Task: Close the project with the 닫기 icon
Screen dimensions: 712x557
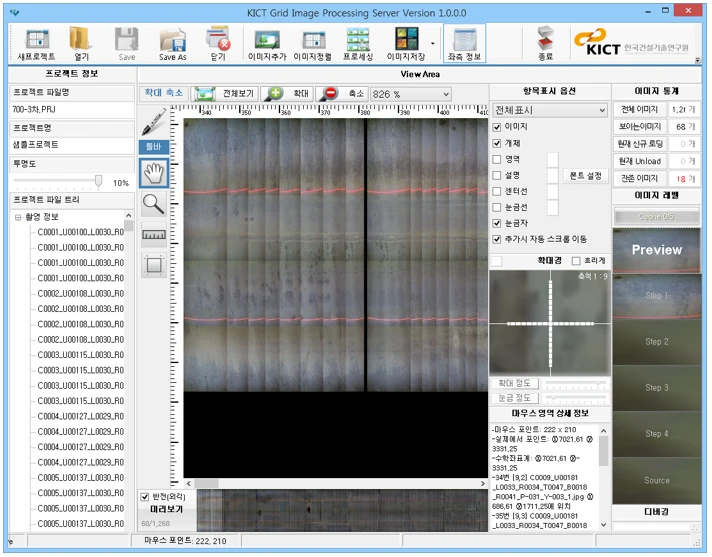Action: click(218, 44)
